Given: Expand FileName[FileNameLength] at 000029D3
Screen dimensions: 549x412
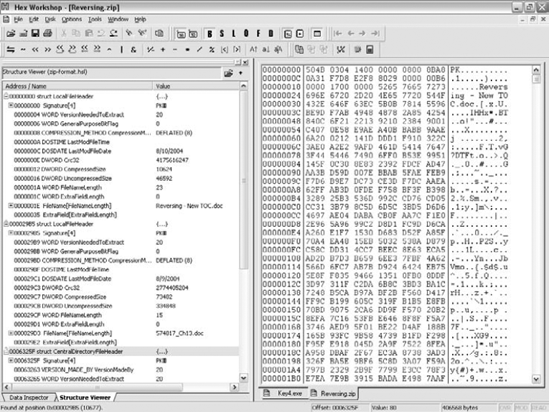Looking at the screenshot, I should click(x=11, y=333).
